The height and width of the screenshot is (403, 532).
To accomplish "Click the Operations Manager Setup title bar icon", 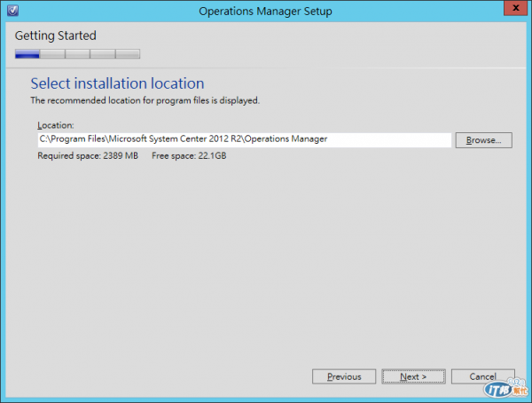I will click(13, 11).
